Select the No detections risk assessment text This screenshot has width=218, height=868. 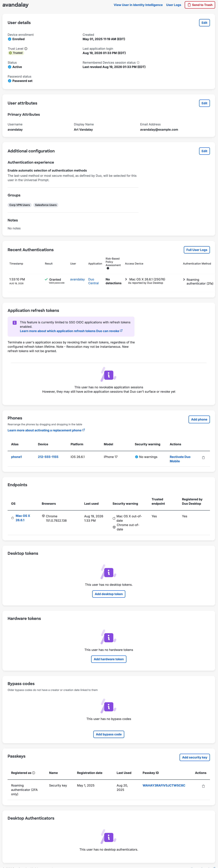pyautogui.click(x=113, y=281)
